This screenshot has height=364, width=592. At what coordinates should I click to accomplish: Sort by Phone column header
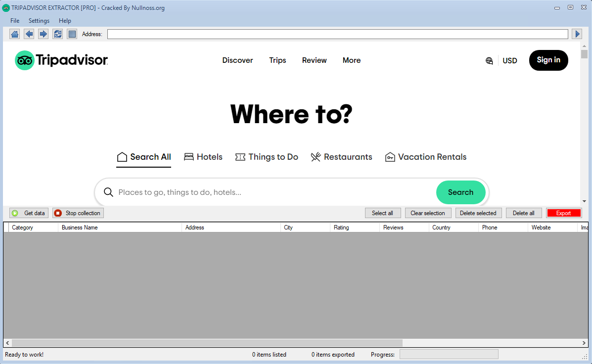503,227
